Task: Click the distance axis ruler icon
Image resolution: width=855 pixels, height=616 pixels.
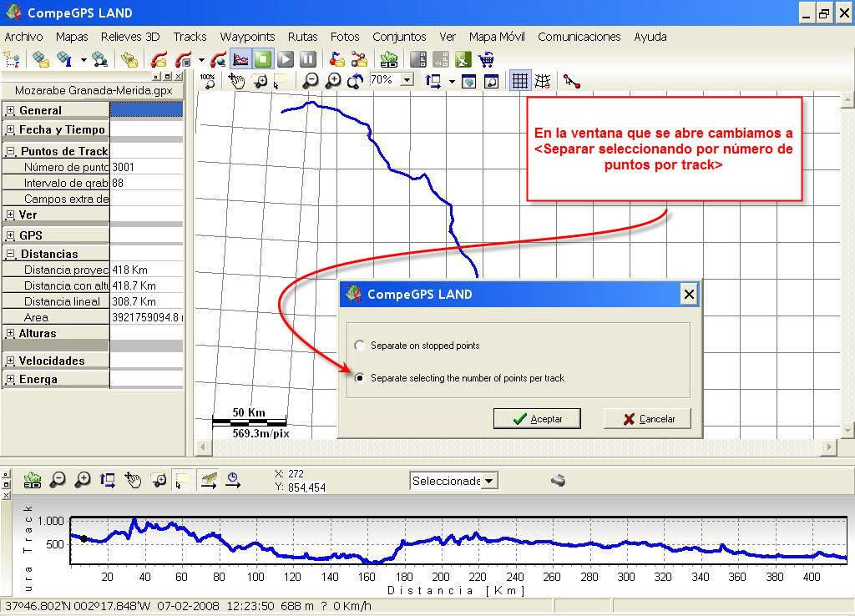Action: (208, 480)
